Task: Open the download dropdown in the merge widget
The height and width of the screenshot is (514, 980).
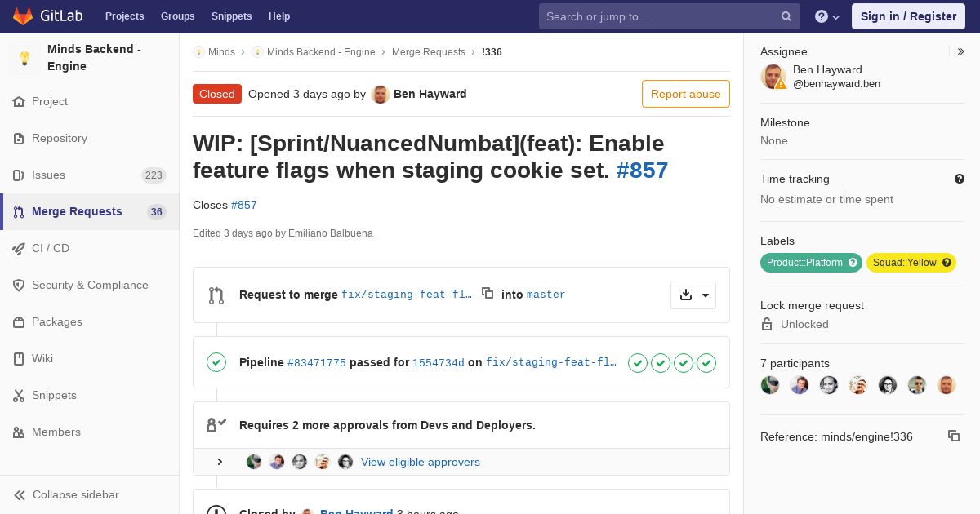Action: (693, 295)
